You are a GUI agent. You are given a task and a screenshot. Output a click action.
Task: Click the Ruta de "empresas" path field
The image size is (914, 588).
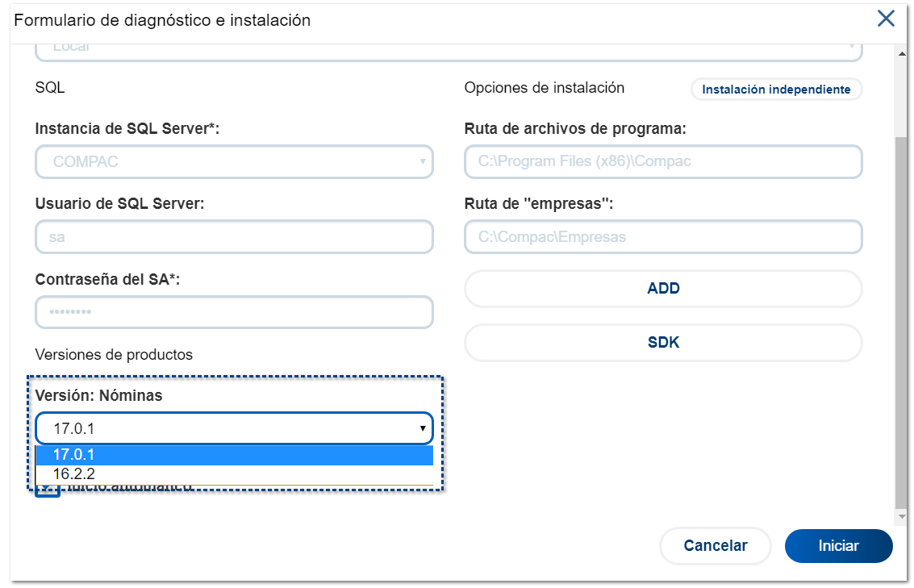pyautogui.click(x=663, y=237)
